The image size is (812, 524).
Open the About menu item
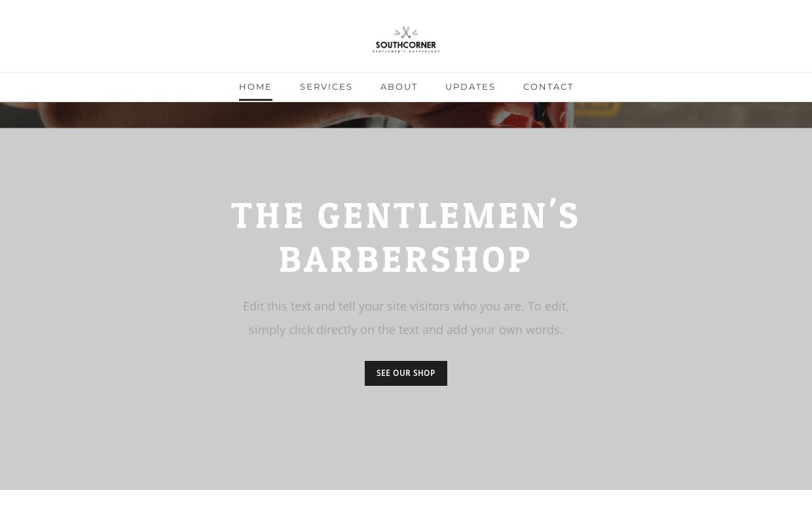tap(399, 86)
